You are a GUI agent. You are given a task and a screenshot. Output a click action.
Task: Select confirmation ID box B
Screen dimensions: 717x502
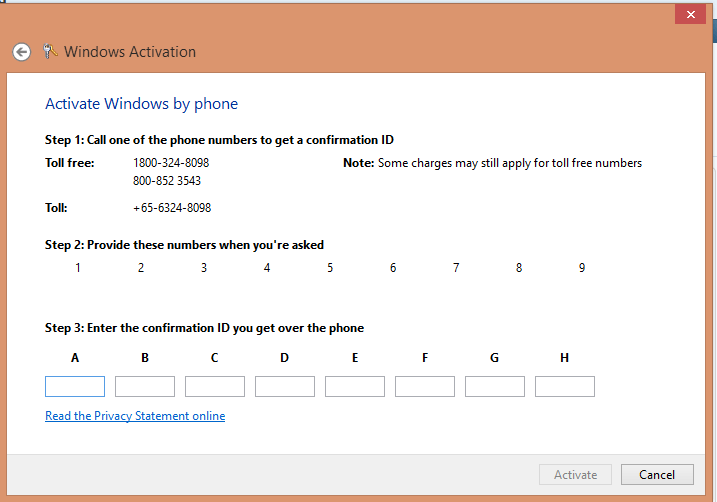[145, 386]
